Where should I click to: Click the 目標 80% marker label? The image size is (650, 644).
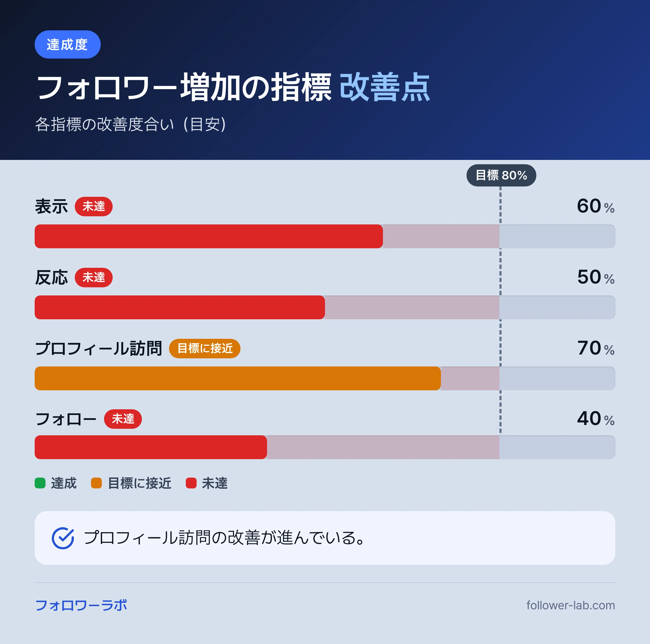501,175
